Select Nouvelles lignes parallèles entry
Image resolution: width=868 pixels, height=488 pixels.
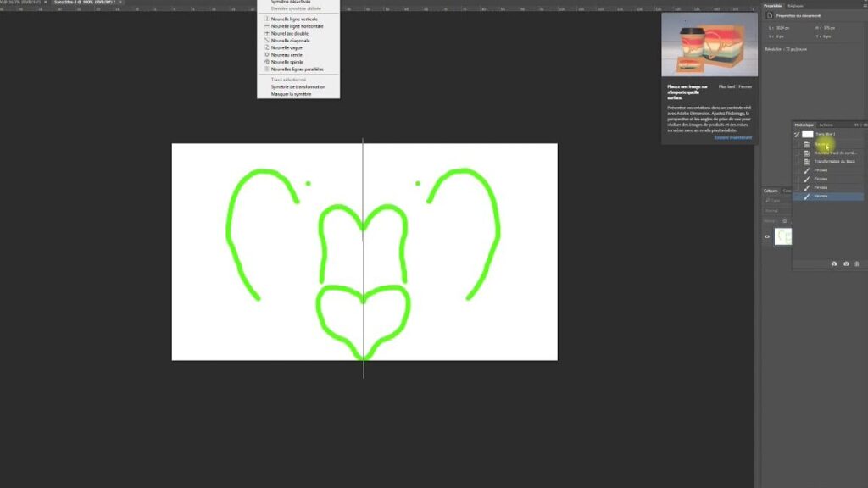(298, 69)
